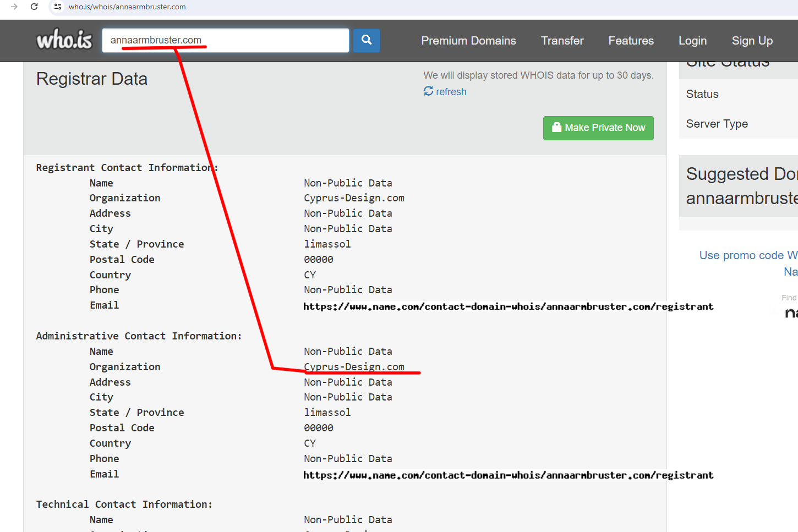Click the refresh WHOIS data link

(445, 92)
